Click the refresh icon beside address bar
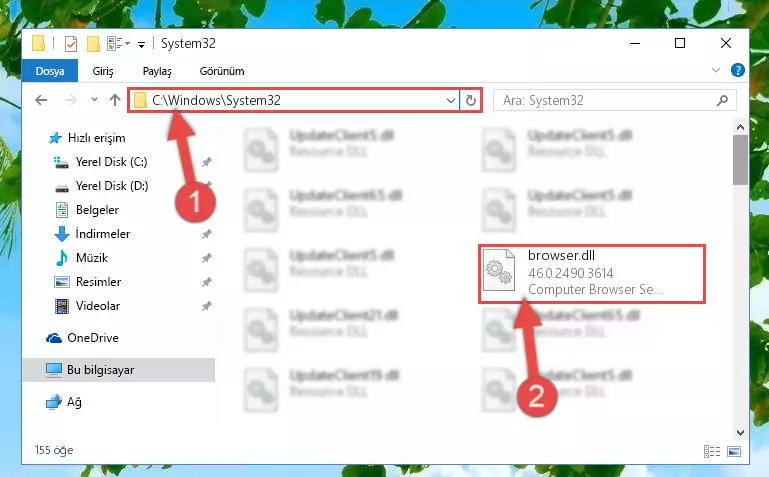Viewport: 769px width, 477px height. [471, 100]
